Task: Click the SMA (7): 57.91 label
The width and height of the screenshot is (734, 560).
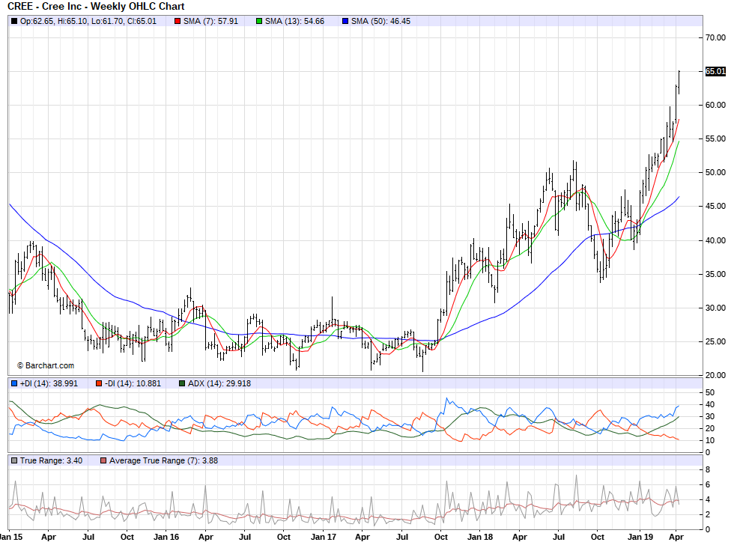Action: click(210, 21)
